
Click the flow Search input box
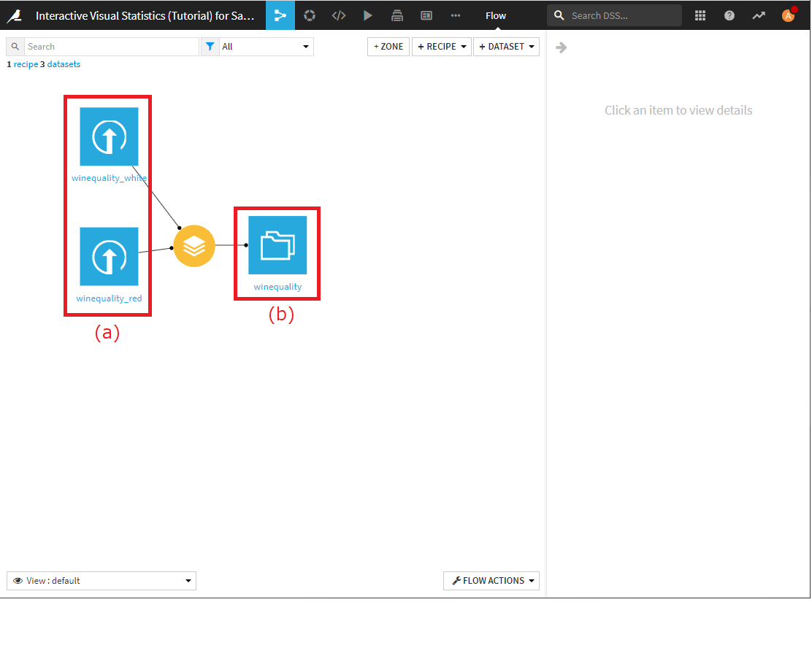pyautogui.click(x=111, y=47)
